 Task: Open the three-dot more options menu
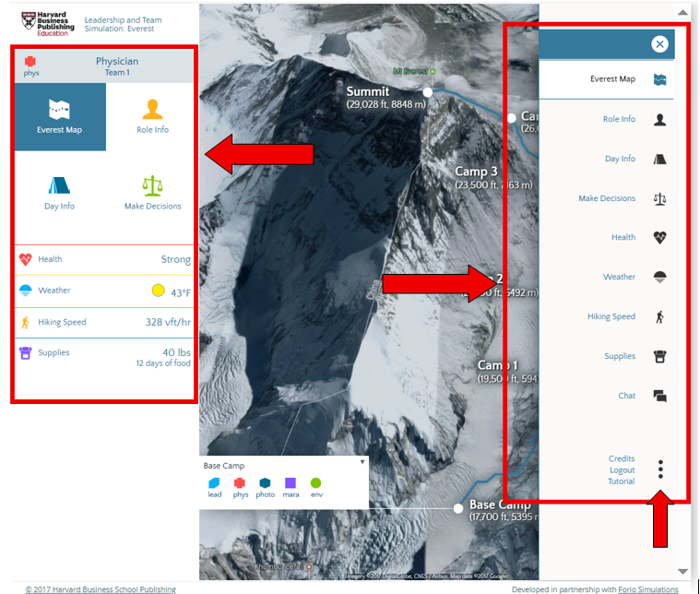(x=660, y=469)
